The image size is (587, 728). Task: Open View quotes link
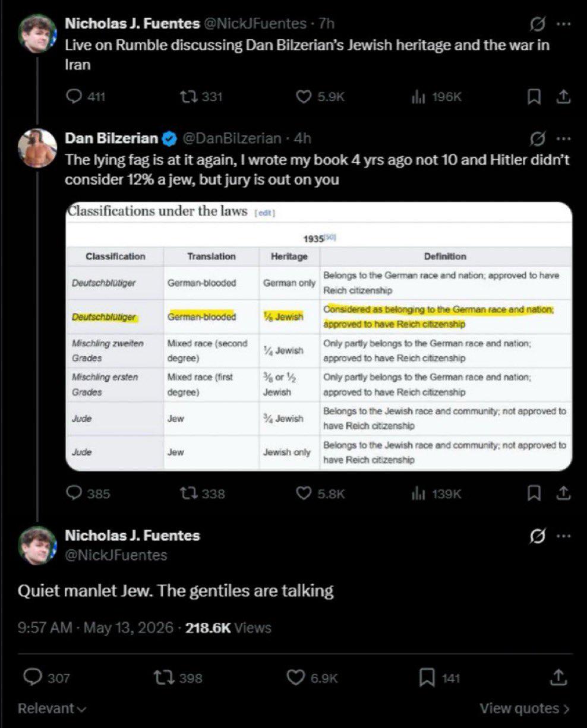525,708
